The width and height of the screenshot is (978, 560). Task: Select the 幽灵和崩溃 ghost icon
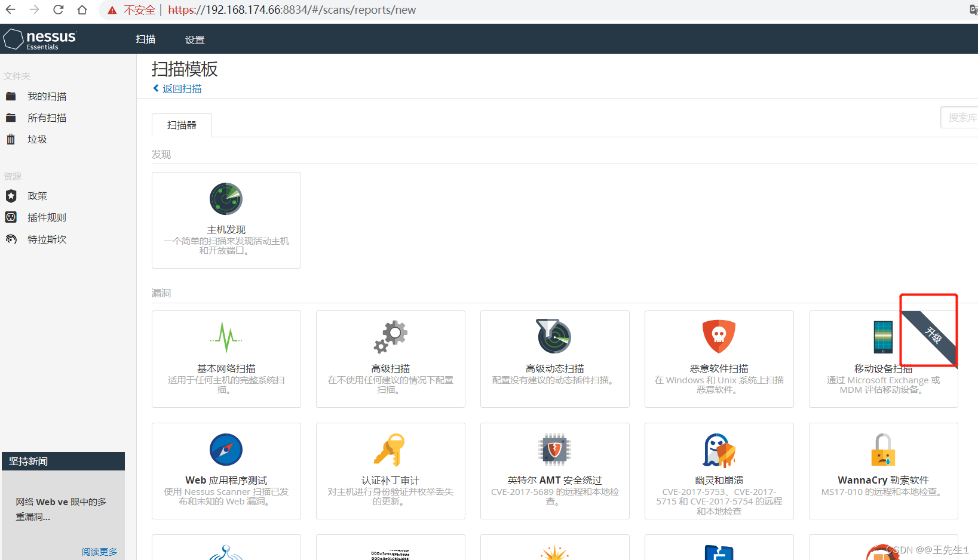[719, 450]
